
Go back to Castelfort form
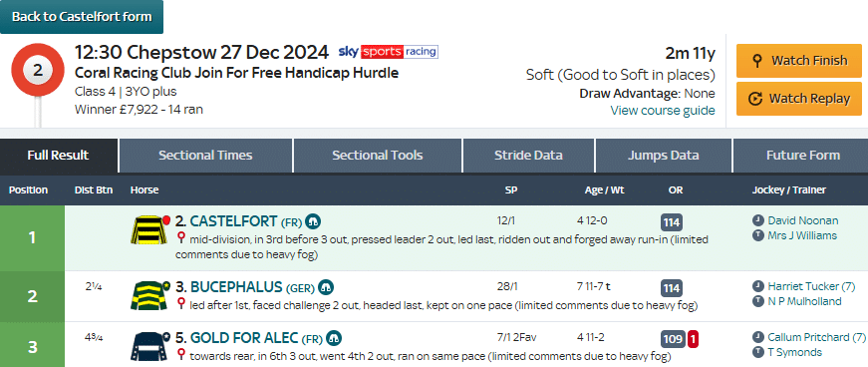click(82, 17)
